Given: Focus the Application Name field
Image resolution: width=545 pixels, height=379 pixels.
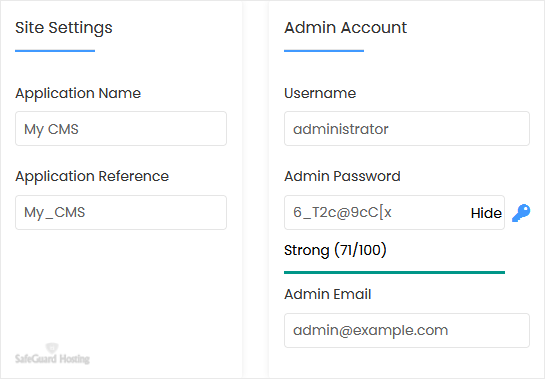Looking at the screenshot, I should 121,129.
